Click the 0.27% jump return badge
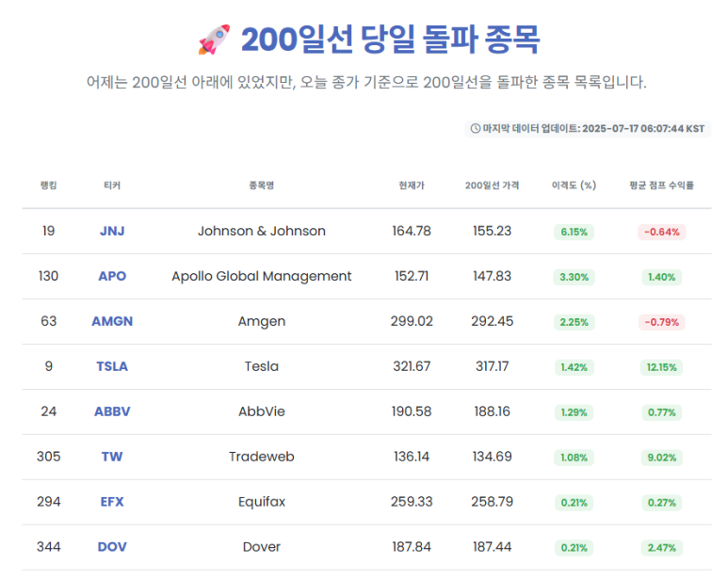 pos(662,503)
